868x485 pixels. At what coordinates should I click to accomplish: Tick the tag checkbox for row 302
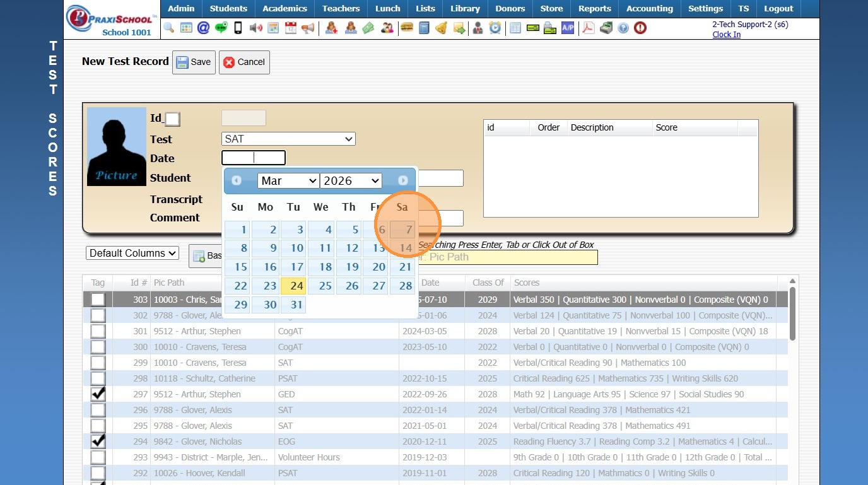[98, 315]
